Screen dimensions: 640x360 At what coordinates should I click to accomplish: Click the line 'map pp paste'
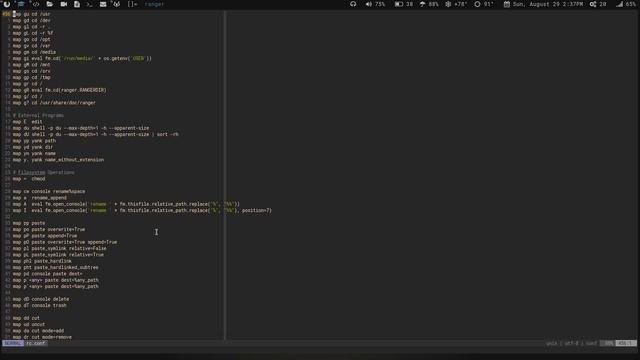coord(29,223)
